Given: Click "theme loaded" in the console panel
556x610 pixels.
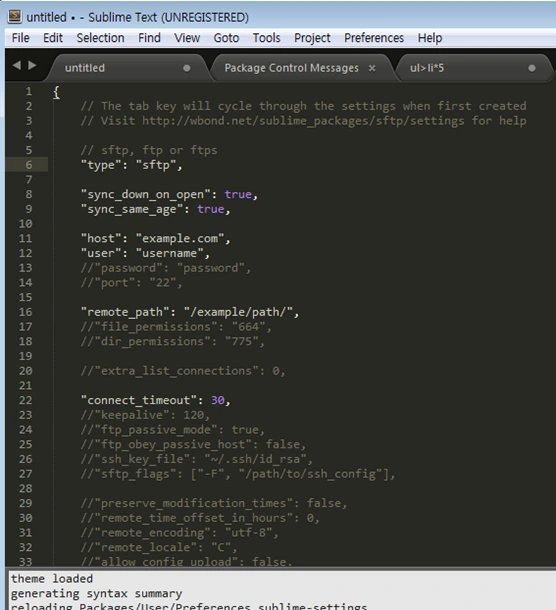Looking at the screenshot, I should coord(52,579).
